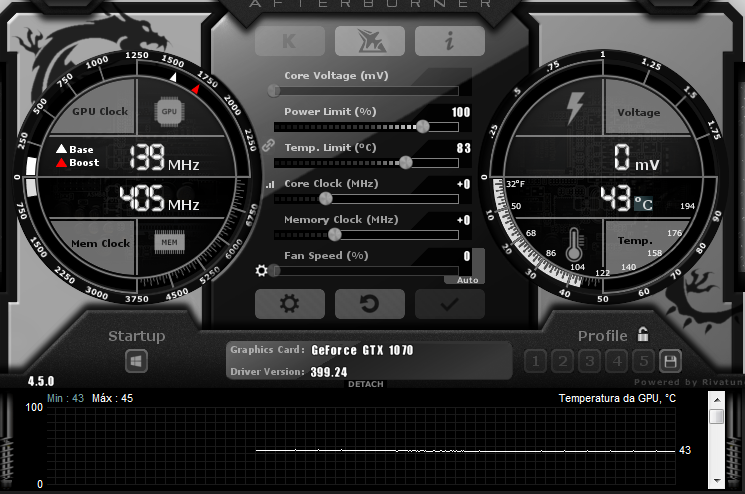This screenshot has height=494, width=745.
Task: Select profile slot 1
Action: pyautogui.click(x=535, y=361)
